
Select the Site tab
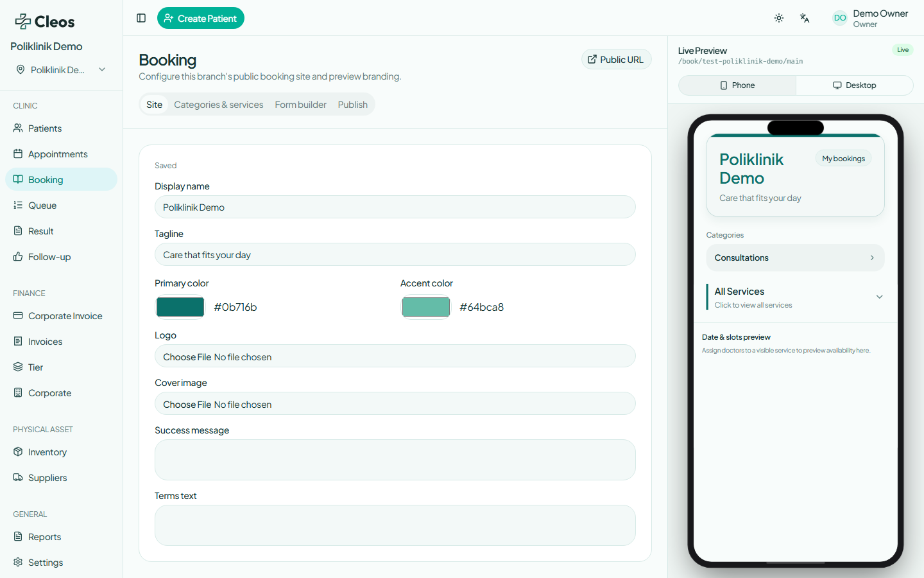coord(154,105)
